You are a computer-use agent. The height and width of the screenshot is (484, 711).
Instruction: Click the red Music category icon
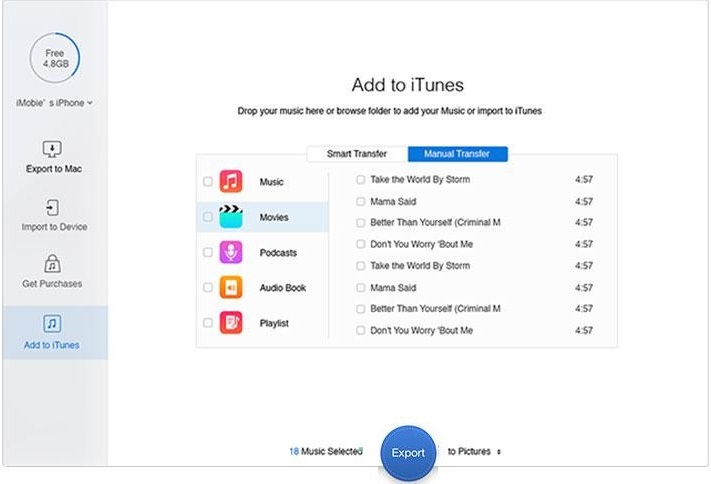coord(231,181)
